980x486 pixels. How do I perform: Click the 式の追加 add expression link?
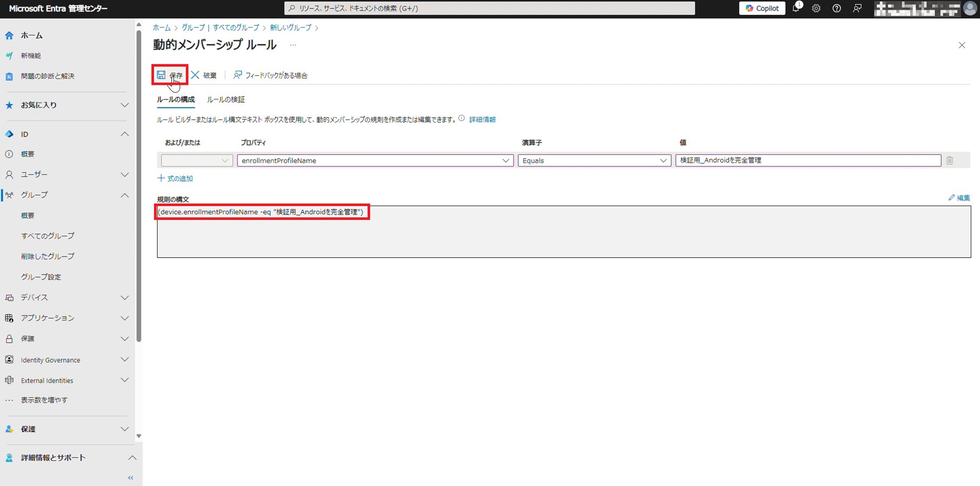click(175, 178)
